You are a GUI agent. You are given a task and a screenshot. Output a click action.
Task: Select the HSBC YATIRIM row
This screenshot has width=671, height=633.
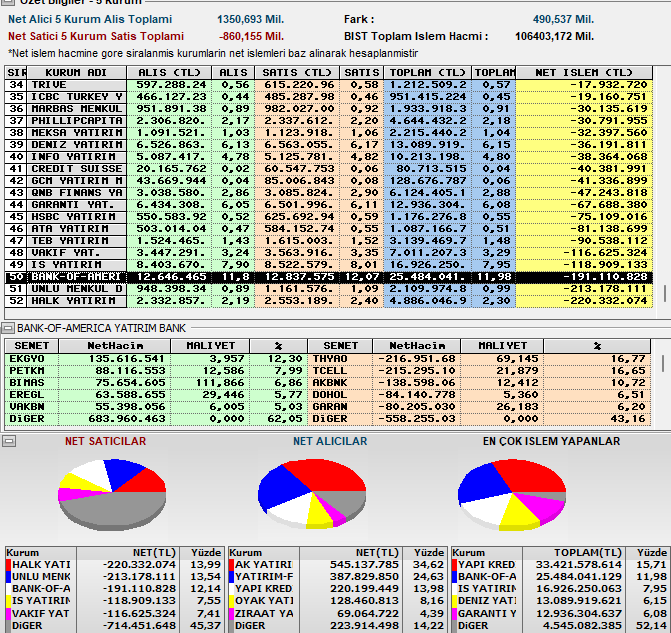329,217
